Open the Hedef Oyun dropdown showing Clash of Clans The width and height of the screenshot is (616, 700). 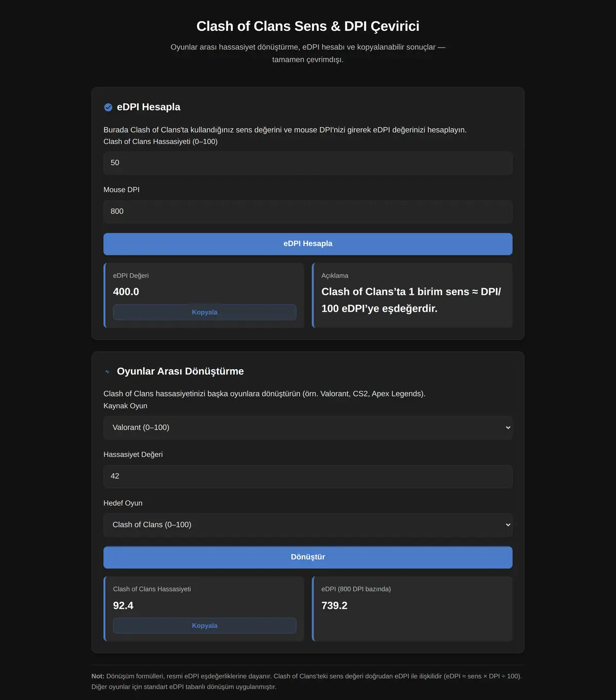(308, 525)
